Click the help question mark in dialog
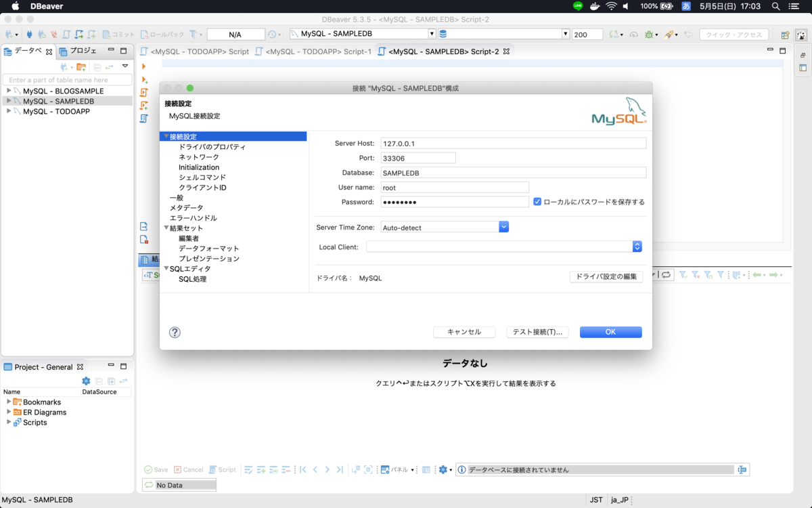The image size is (812, 508). tap(175, 333)
